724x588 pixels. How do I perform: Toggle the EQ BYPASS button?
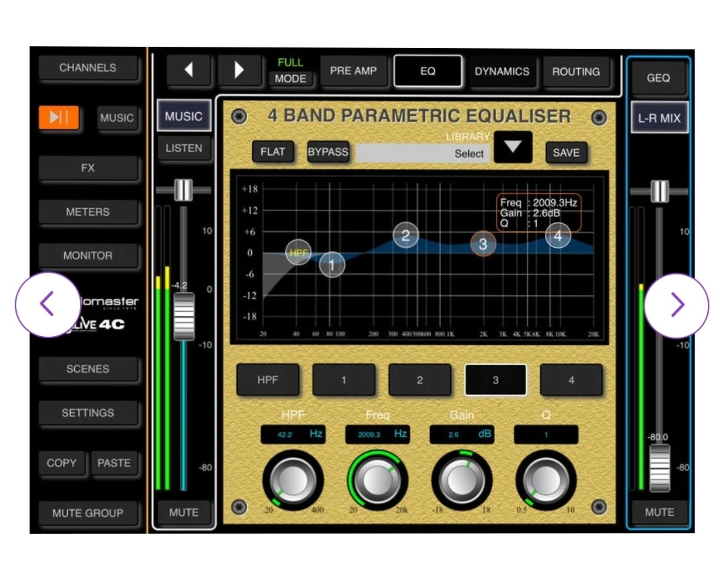[x=328, y=152]
